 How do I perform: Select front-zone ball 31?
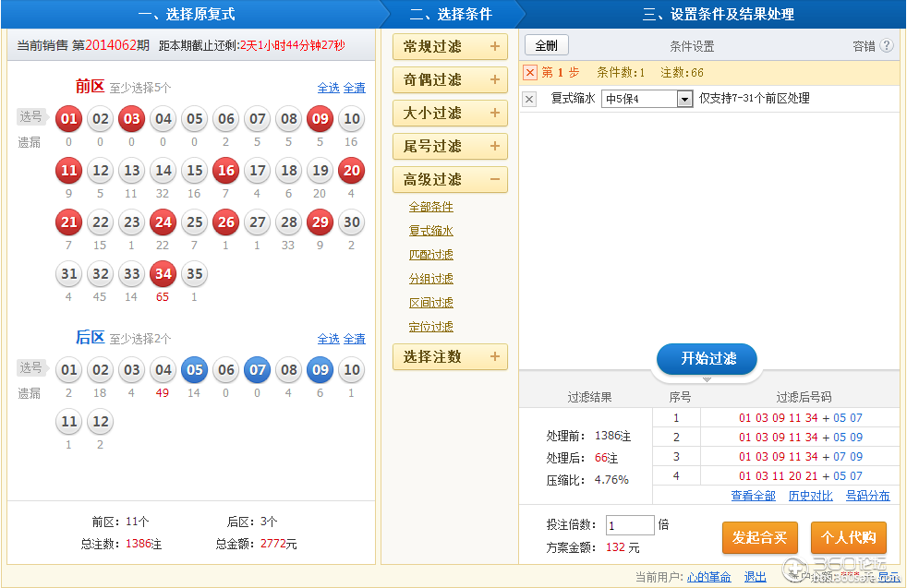click(x=69, y=274)
